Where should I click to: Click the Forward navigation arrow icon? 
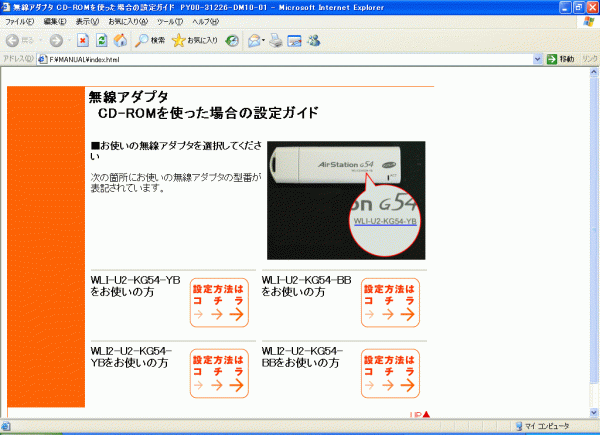[56, 40]
